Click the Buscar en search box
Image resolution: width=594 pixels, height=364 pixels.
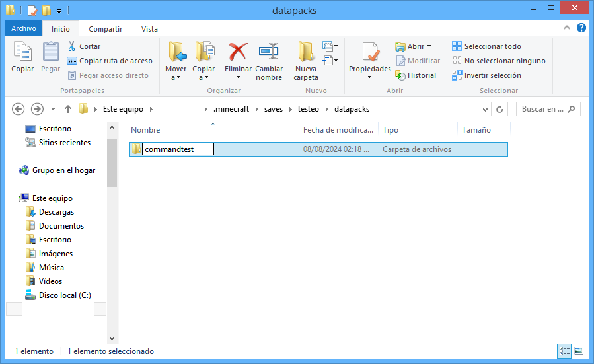coord(548,109)
